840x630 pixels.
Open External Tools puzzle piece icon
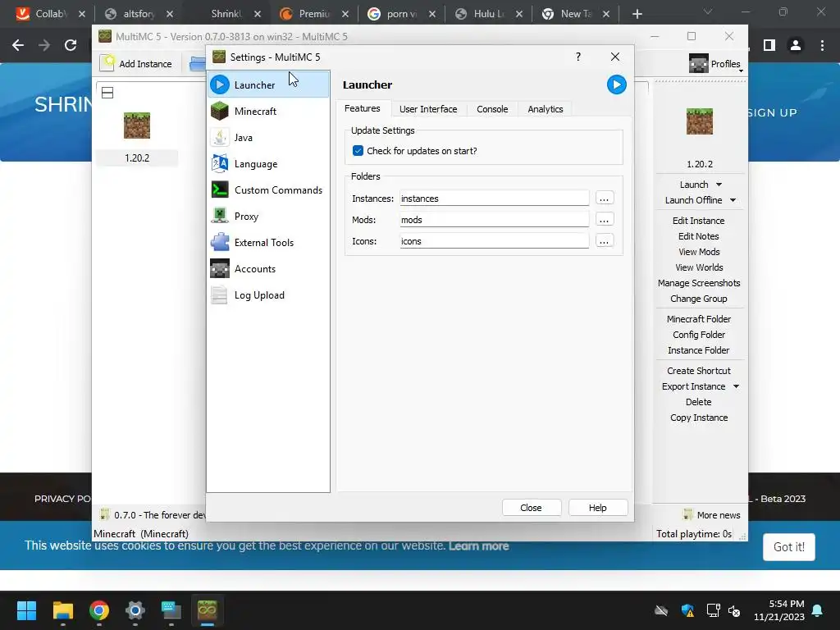click(x=220, y=242)
